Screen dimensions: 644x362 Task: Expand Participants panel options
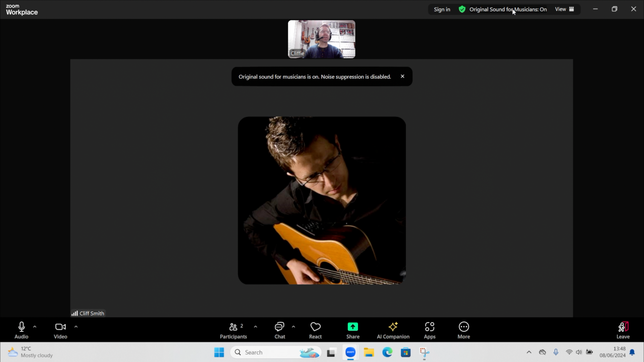[255, 326]
